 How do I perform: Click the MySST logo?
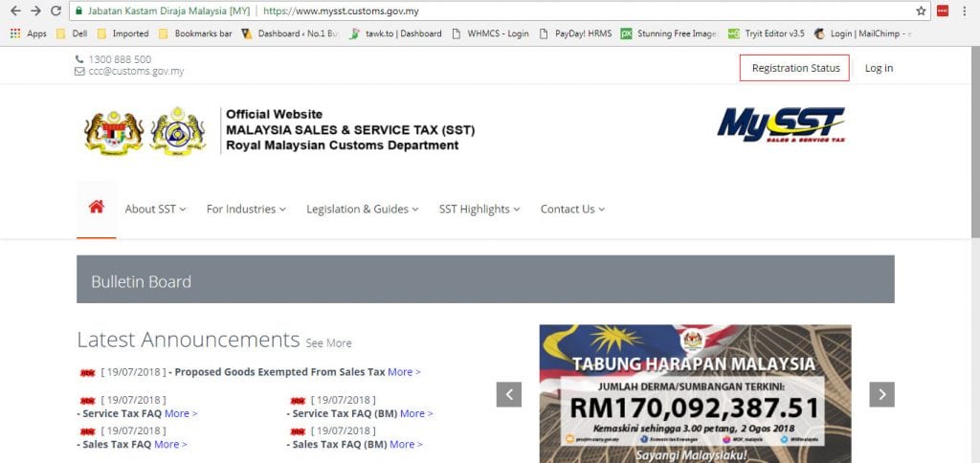pos(781,124)
